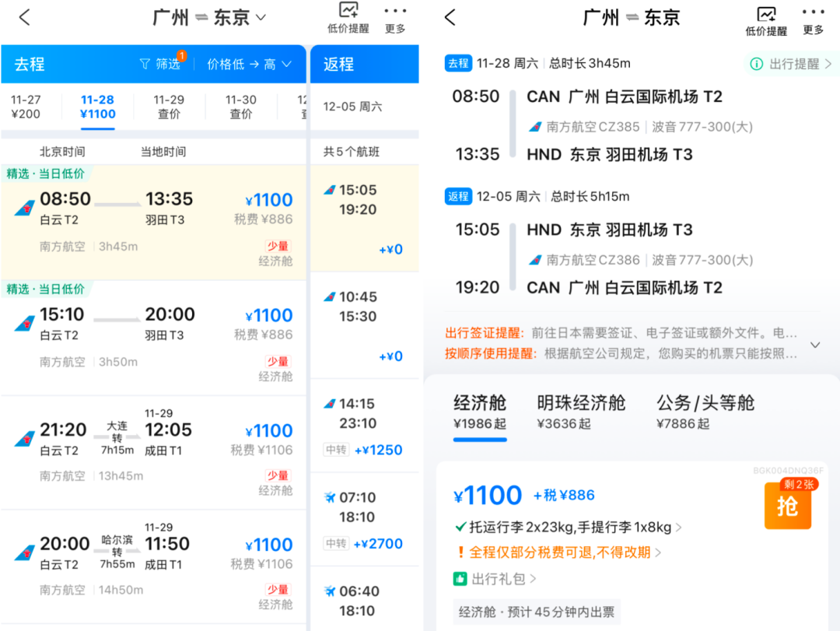View baggage allowance 托运行李 2x23kg details

(x=569, y=527)
